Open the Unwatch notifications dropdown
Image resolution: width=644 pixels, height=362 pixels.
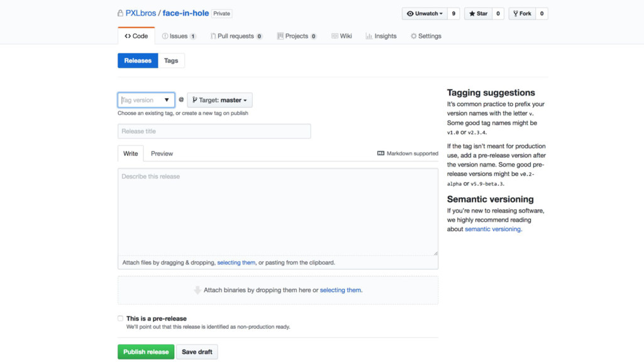[x=425, y=13]
